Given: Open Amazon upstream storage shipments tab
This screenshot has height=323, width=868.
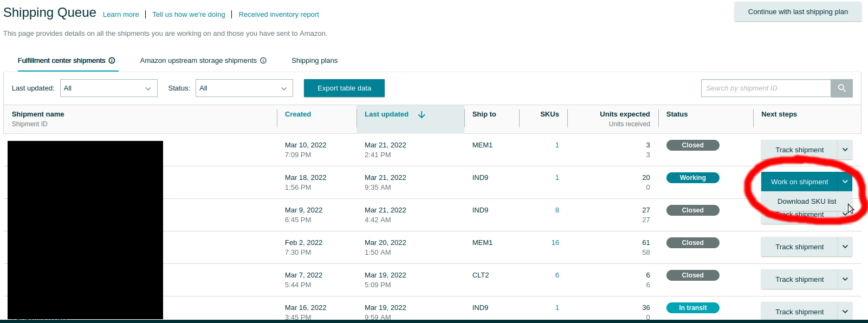Looking at the screenshot, I should click(198, 61).
